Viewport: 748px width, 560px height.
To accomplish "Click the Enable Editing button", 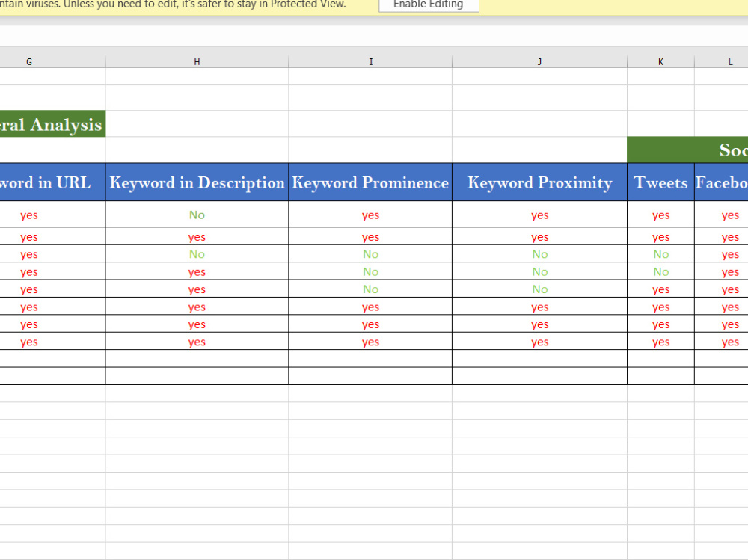I will click(x=429, y=4).
